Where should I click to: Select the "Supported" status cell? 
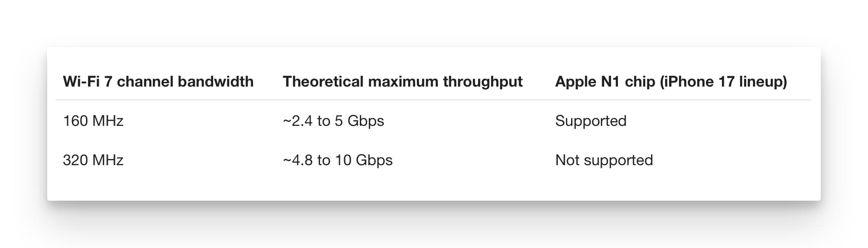pos(590,121)
